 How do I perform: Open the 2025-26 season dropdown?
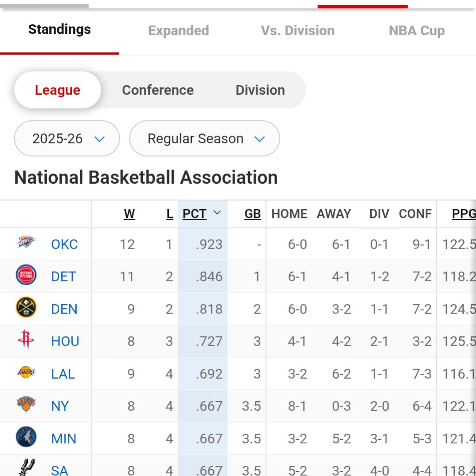point(67,139)
